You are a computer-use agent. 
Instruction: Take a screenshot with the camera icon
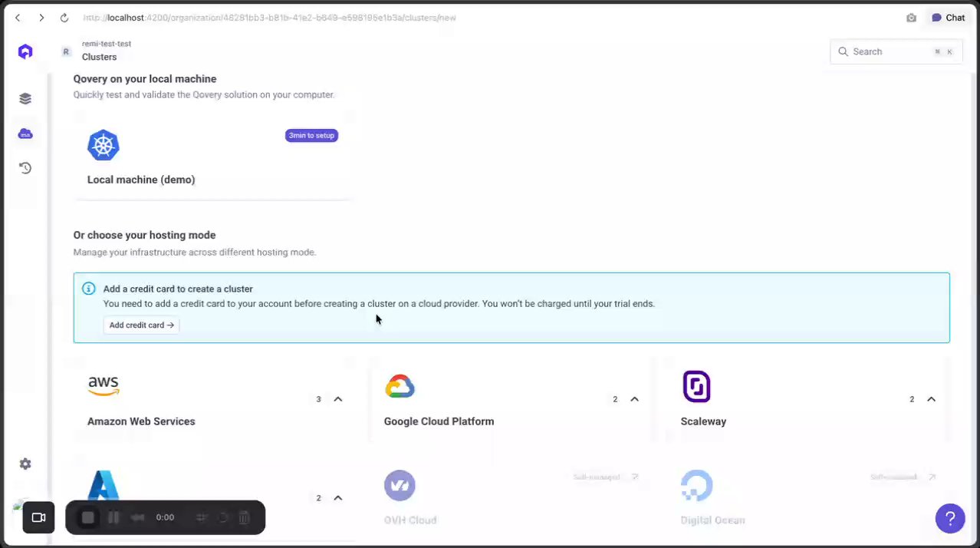click(911, 18)
